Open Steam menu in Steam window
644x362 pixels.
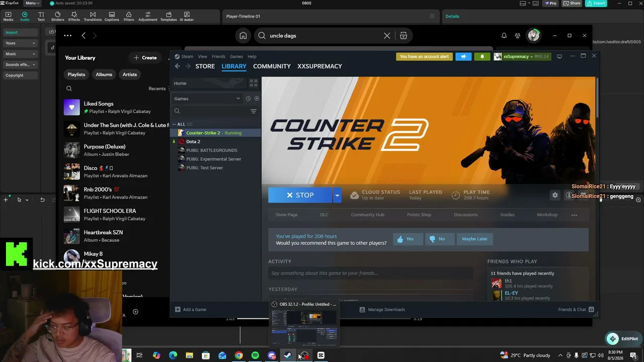184,56
